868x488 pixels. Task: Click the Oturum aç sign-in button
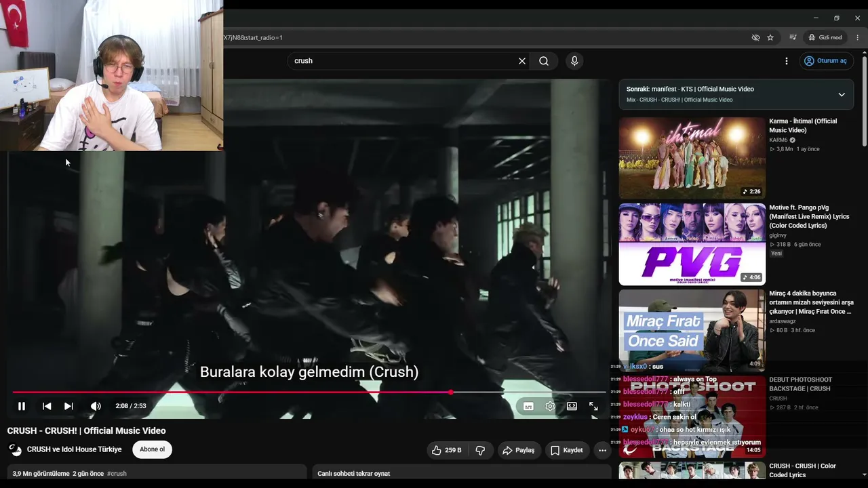coord(826,61)
